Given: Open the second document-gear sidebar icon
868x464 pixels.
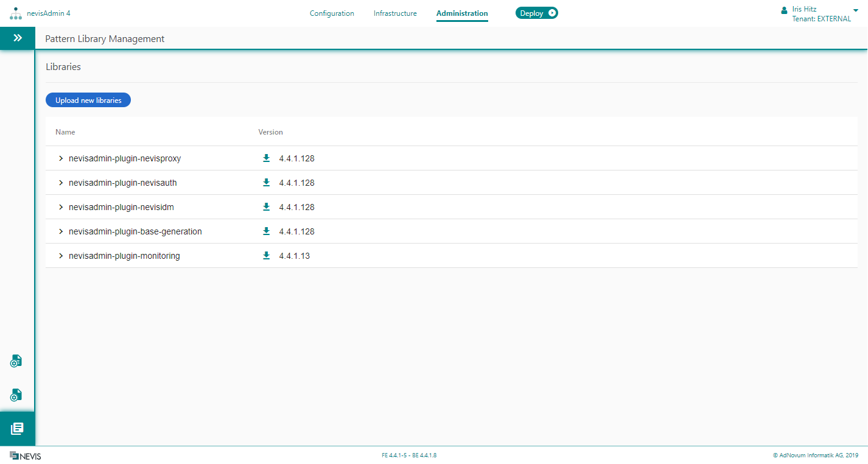Looking at the screenshot, I should coord(16,395).
